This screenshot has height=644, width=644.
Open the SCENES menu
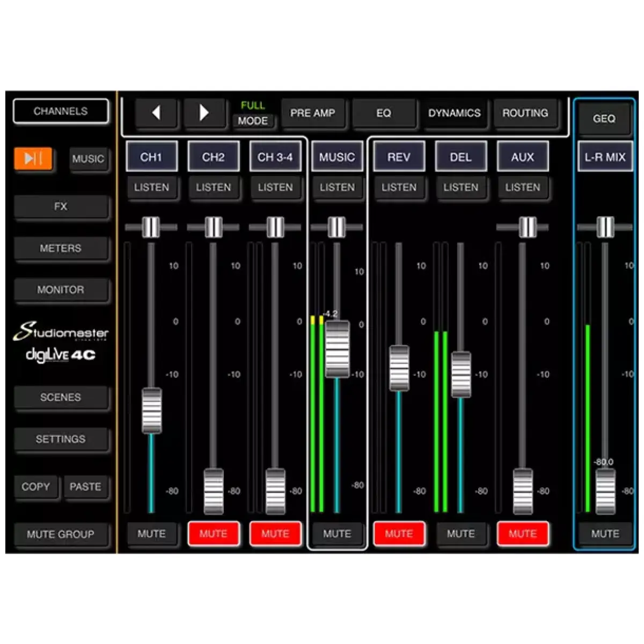click(x=61, y=397)
